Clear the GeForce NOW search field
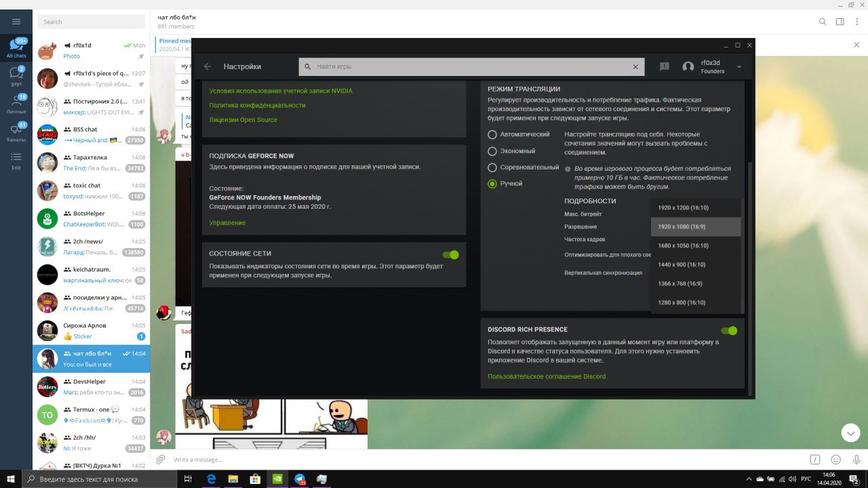The width and height of the screenshot is (868, 488). point(635,67)
